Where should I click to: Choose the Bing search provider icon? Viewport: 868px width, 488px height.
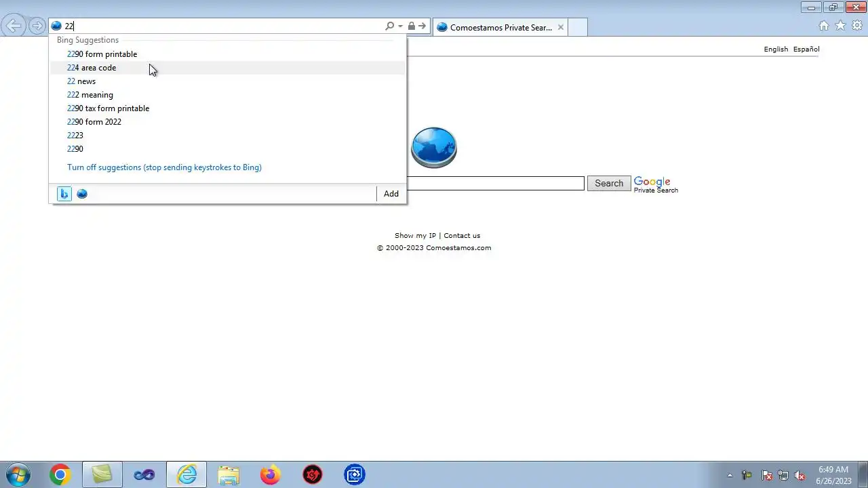[64, 194]
